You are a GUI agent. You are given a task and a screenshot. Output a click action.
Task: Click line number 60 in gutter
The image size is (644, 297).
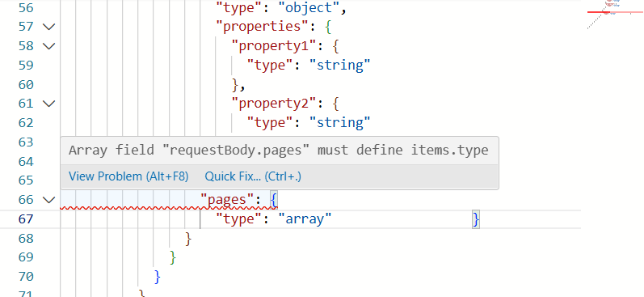click(x=26, y=84)
